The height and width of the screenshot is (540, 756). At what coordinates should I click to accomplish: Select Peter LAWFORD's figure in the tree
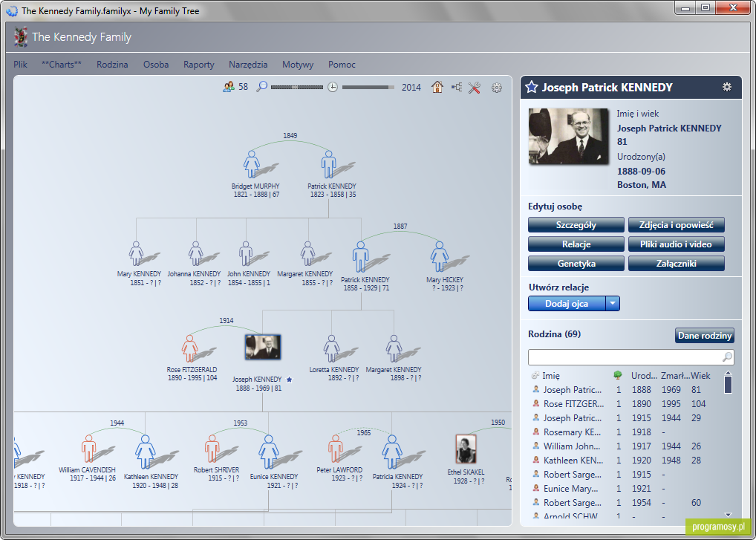click(336, 449)
